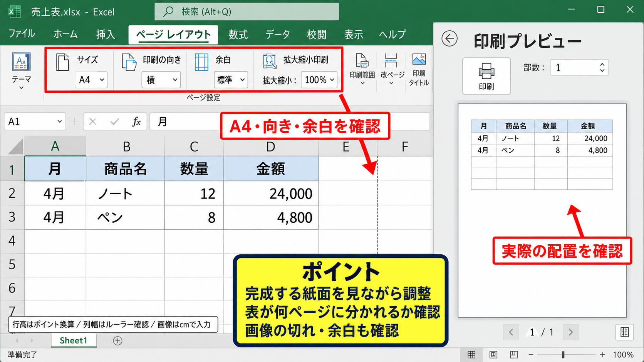This screenshot has height=362, width=644.
Task: Open the paper size A4 dropdown
Action: (x=91, y=80)
